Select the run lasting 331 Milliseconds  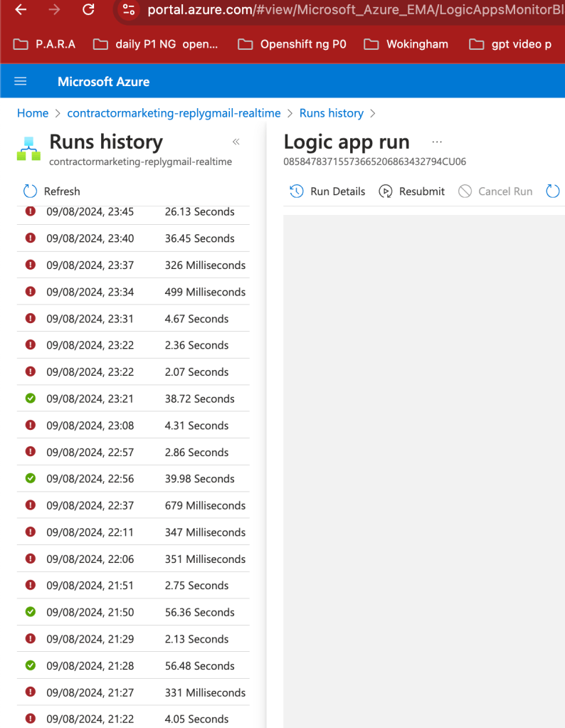click(x=133, y=692)
